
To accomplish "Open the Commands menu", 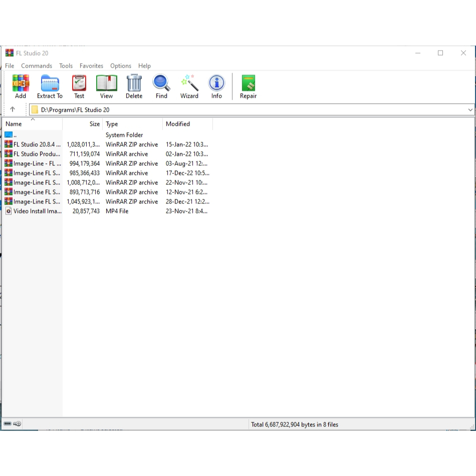I will 37,66.
